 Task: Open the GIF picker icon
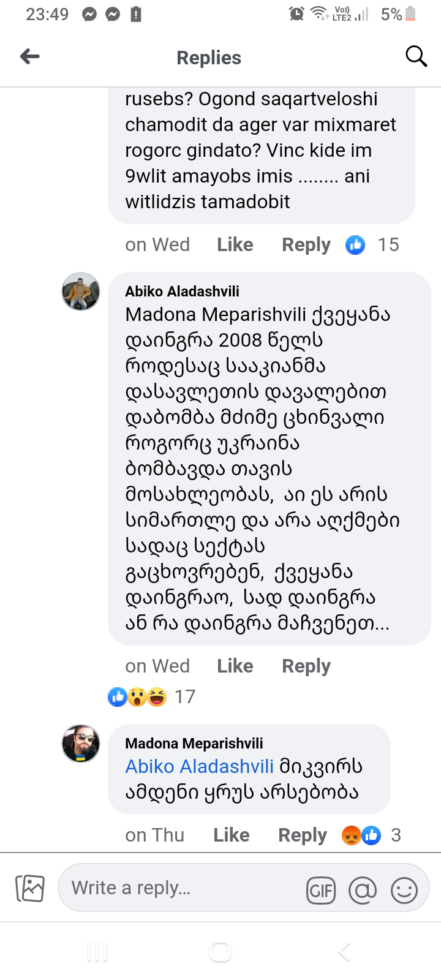[x=321, y=890]
